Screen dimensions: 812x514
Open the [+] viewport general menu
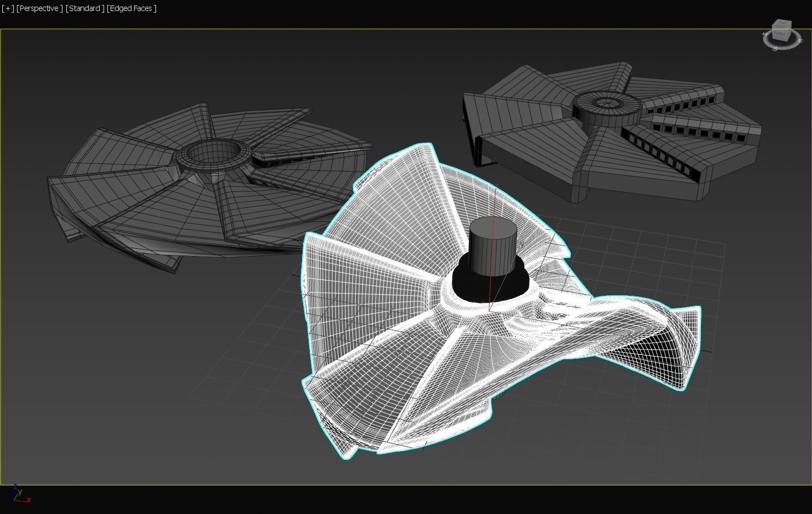[x=8, y=8]
